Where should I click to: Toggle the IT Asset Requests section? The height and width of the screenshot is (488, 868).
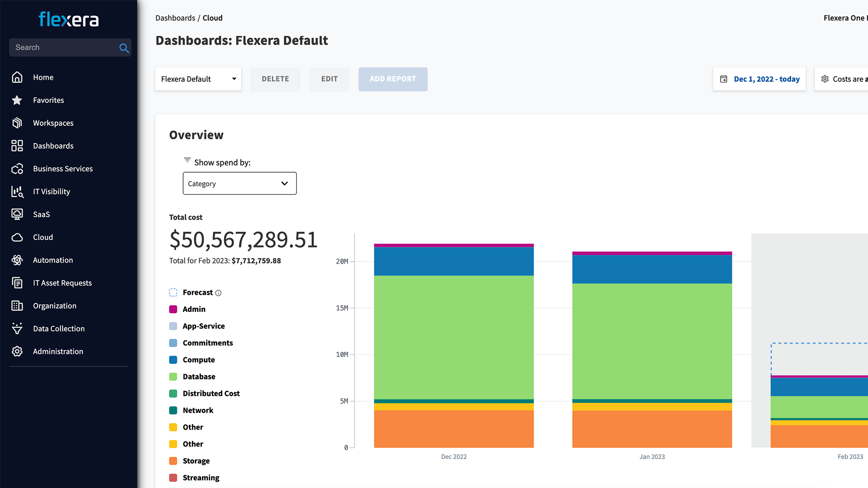(62, 282)
